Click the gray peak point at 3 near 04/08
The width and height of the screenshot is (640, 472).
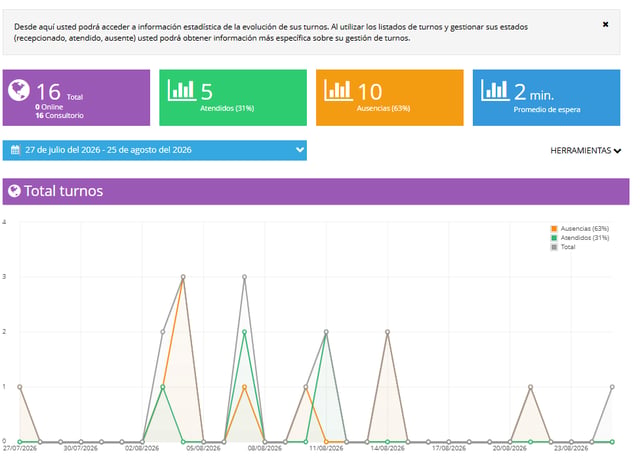pyautogui.click(x=183, y=277)
